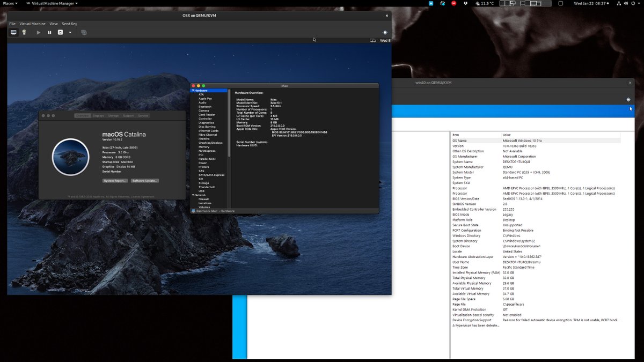The height and width of the screenshot is (362, 644).
Task: Collapse the Hardware tree section
Action: [x=193, y=91]
